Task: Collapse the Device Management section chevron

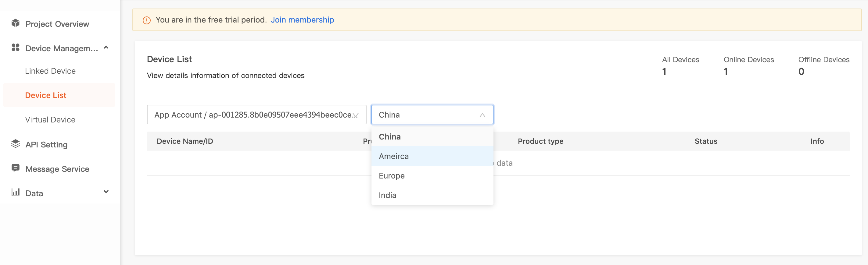Action: click(x=106, y=48)
